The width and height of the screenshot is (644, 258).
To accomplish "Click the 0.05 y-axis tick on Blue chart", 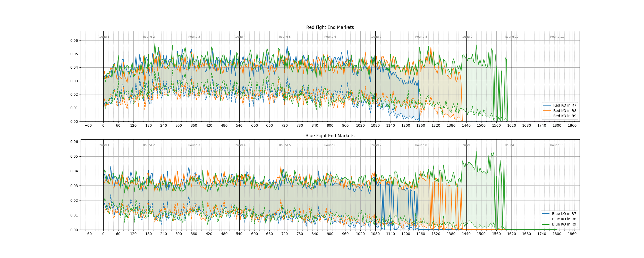I will (74, 156).
